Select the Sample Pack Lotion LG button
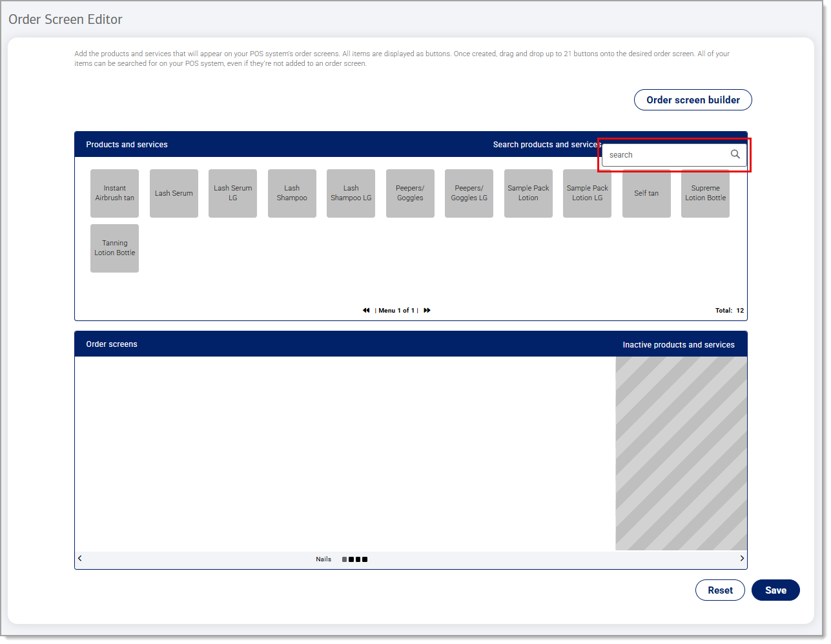831x644 pixels. click(587, 193)
